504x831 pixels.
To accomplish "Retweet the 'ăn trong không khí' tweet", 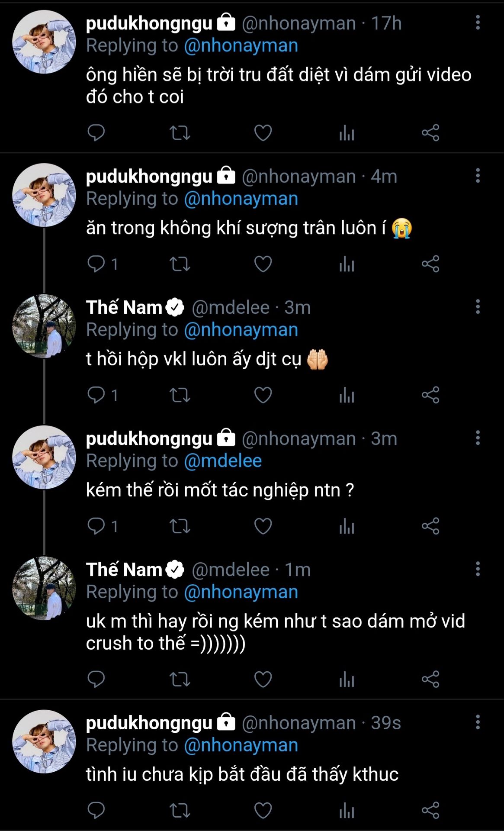I will coord(180,264).
